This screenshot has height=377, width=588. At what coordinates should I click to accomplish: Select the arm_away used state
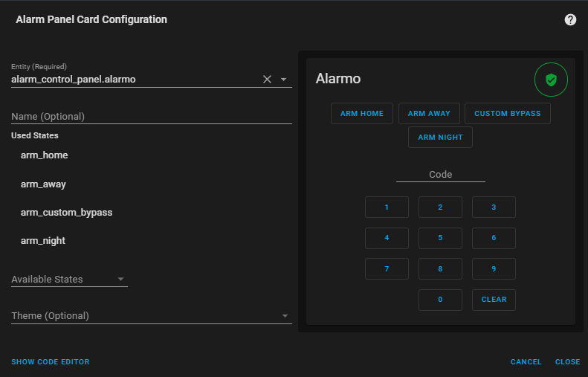[43, 184]
